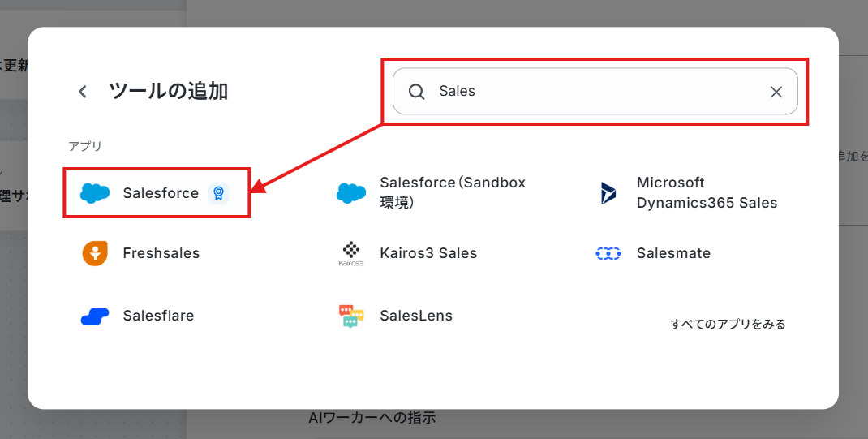Click the orange Freshsales icon

tap(95, 253)
